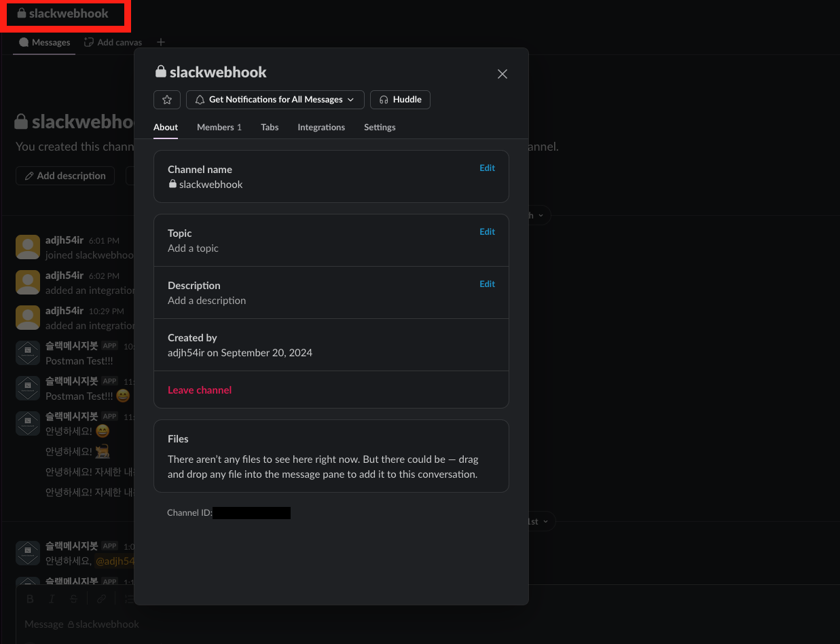Click the Message slackwebhook input field
840x644 pixels.
[x=81, y=624]
